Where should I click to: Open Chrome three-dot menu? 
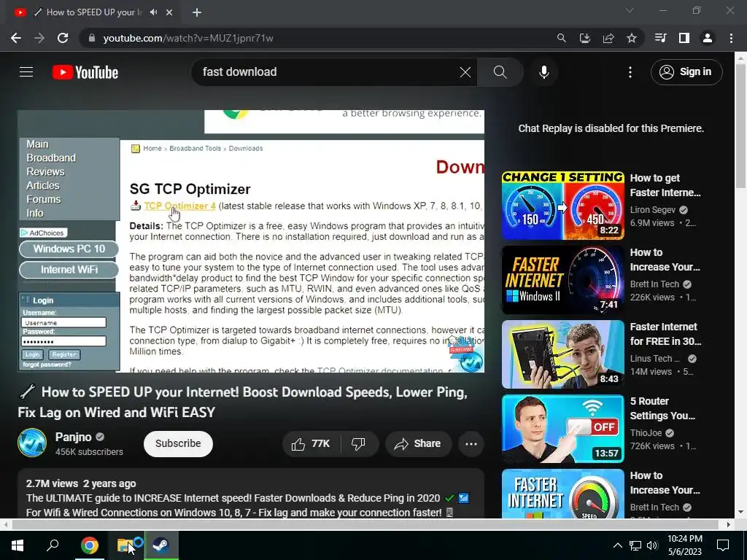[731, 38]
